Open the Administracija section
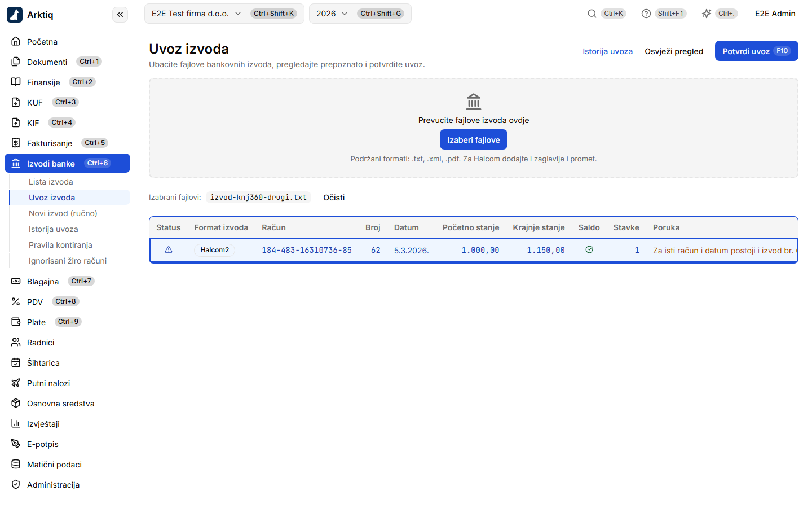Viewport: 812px width, 508px height. pyautogui.click(x=67, y=484)
